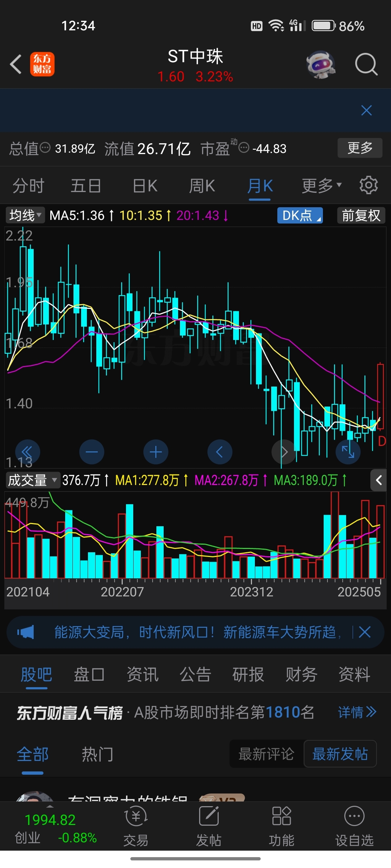The width and height of the screenshot is (391, 868).
Task: Switch to 五日 chart tab
Action: click(86, 186)
